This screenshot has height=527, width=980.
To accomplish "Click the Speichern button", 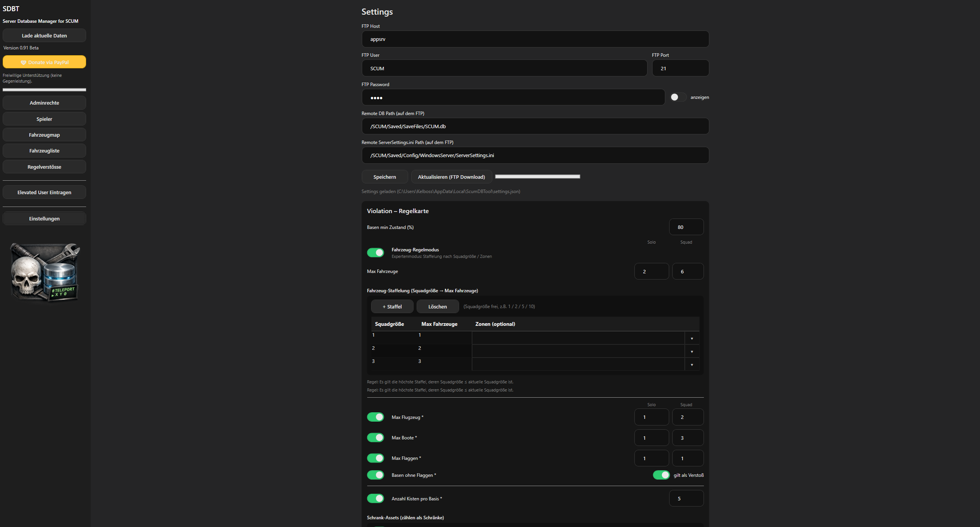I will tap(385, 177).
